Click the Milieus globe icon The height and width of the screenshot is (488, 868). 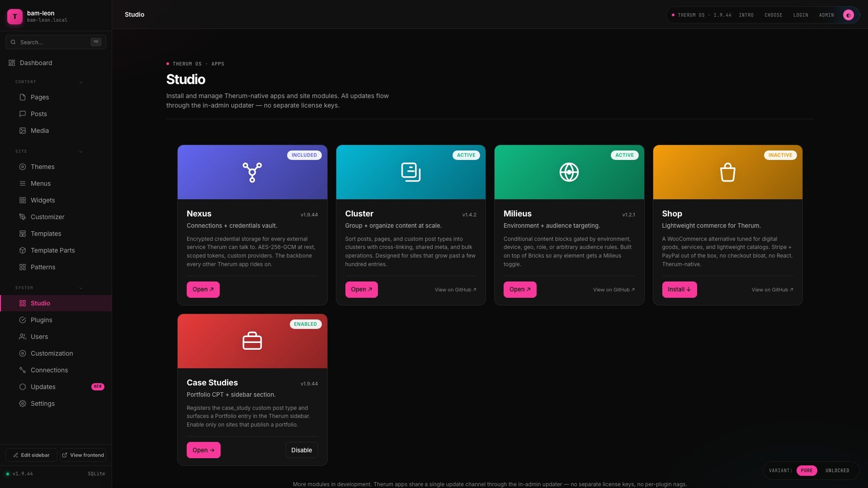click(x=569, y=172)
